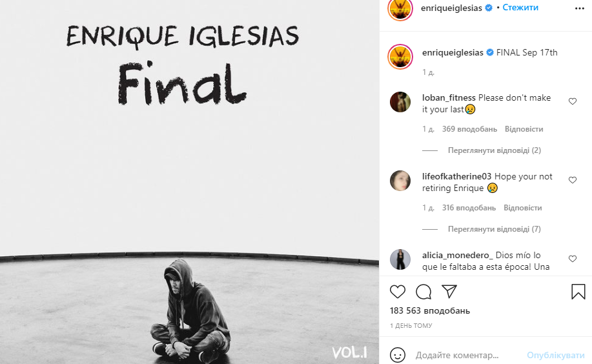592x364 pixels.
Task: Save the post with the bookmark icon
Action: [578, 292]
